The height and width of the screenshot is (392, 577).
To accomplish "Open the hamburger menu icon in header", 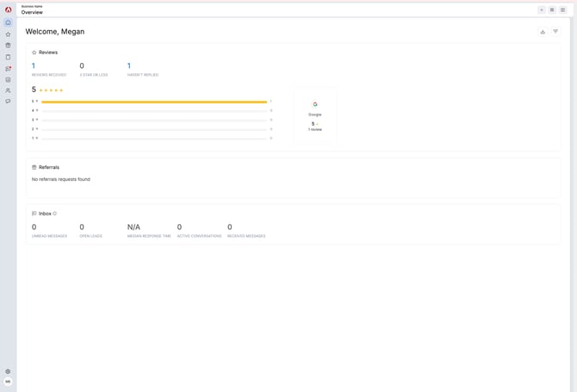I will 562,10.
